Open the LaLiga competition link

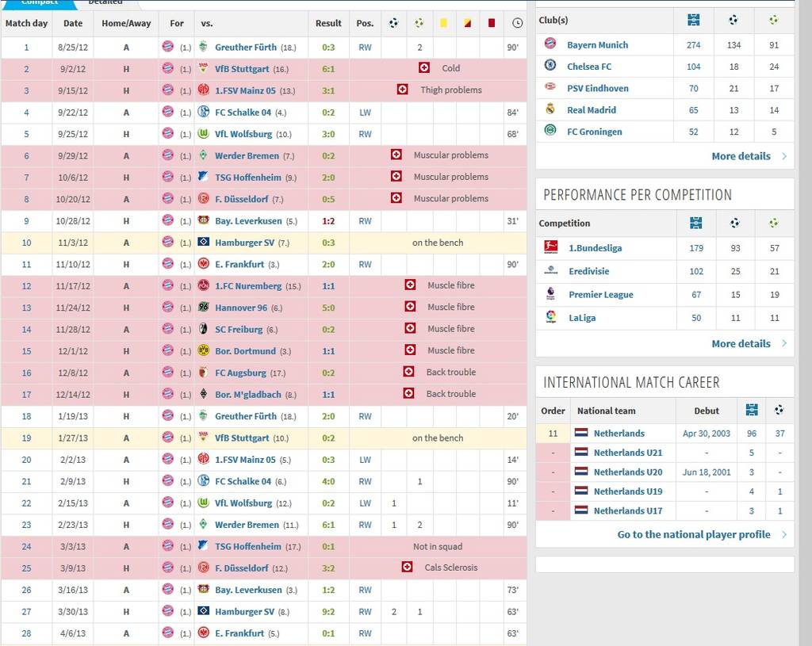582,318
